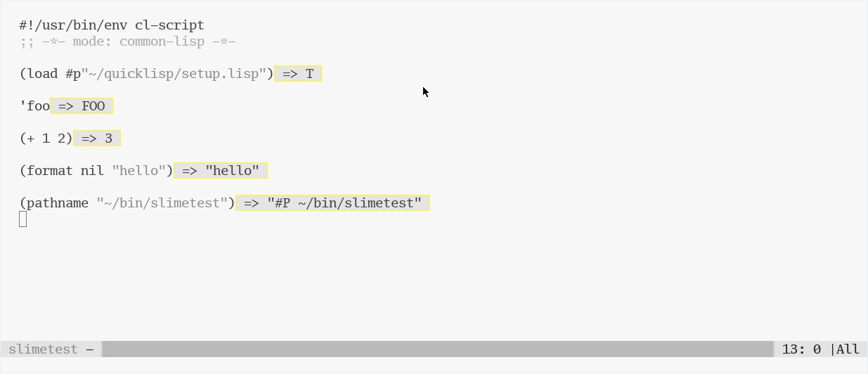
Task: Select the '=> T' result overlay
Action: tap(298, 74)
